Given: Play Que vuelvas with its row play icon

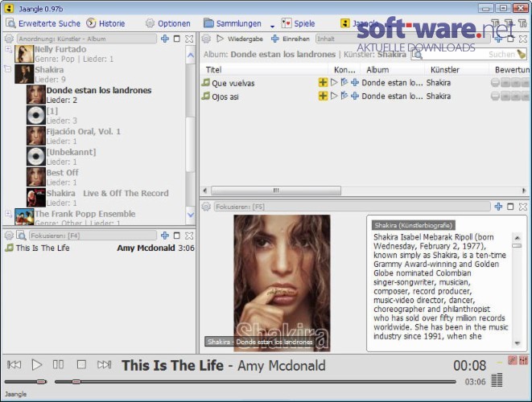Looking at the screenshot, I should [334, 82].
